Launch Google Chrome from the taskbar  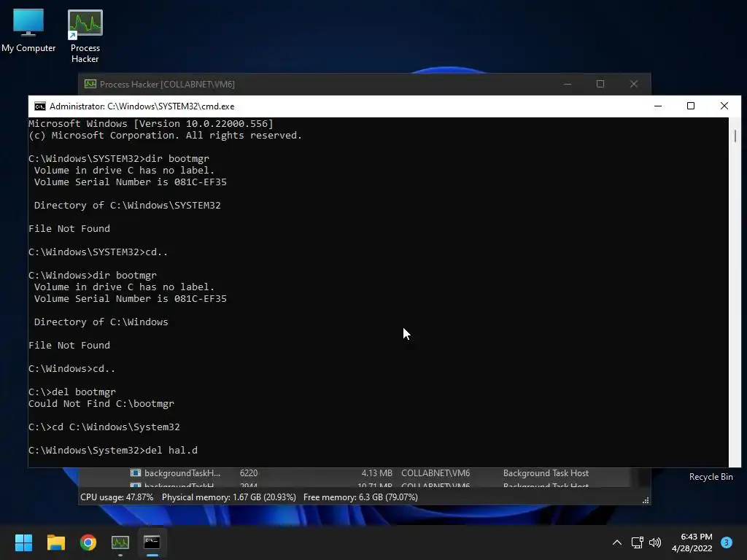[88, 542]
